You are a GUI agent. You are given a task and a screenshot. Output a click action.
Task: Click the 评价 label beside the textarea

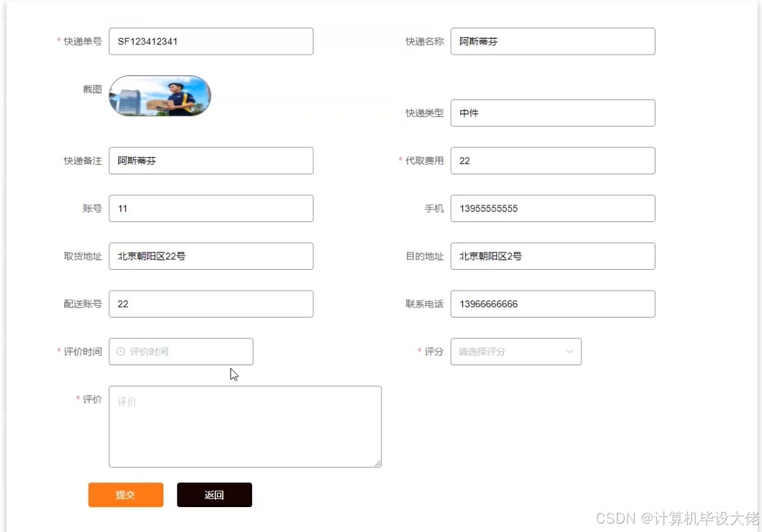(x=92, y=399)
